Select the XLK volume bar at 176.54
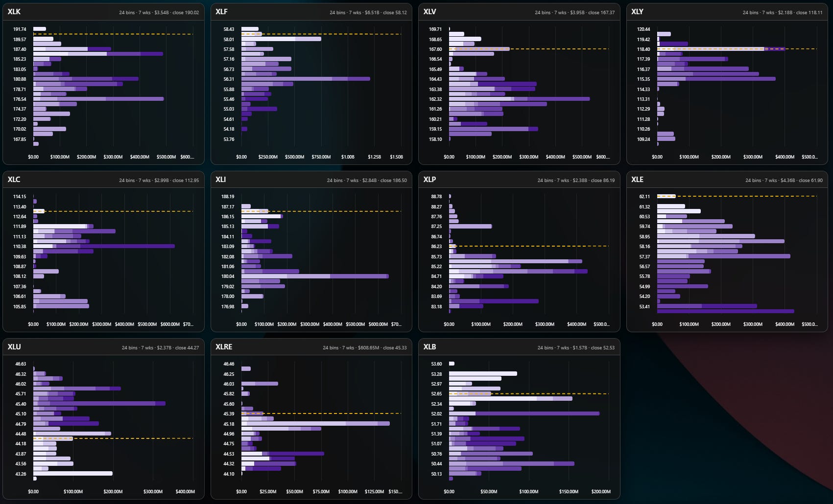This screenshot has height=504, width=833. click(98, 99)
